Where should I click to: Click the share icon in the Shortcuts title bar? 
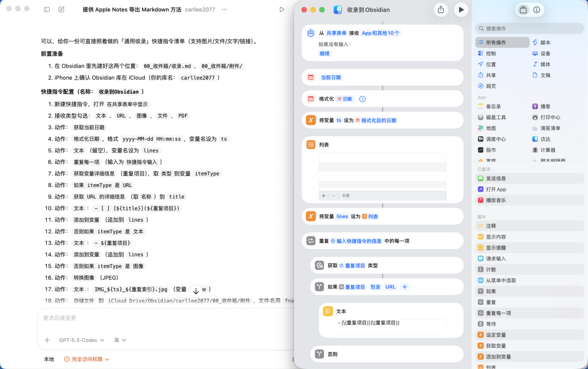coord(441,9)
